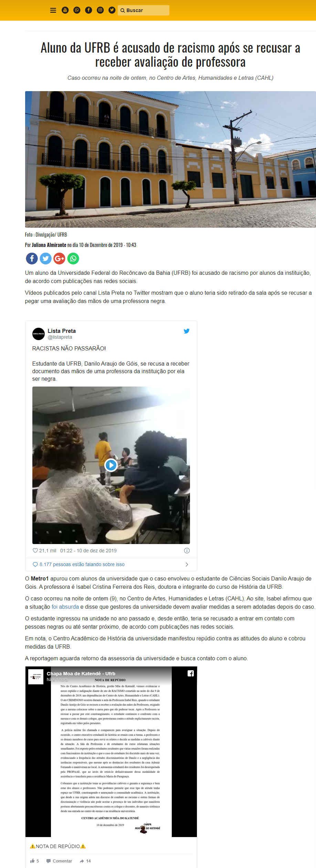This screenshot has height=868, width=316.
Task: Click the Buscar search field
Action: pyautogui.click(x=144, y=10)
